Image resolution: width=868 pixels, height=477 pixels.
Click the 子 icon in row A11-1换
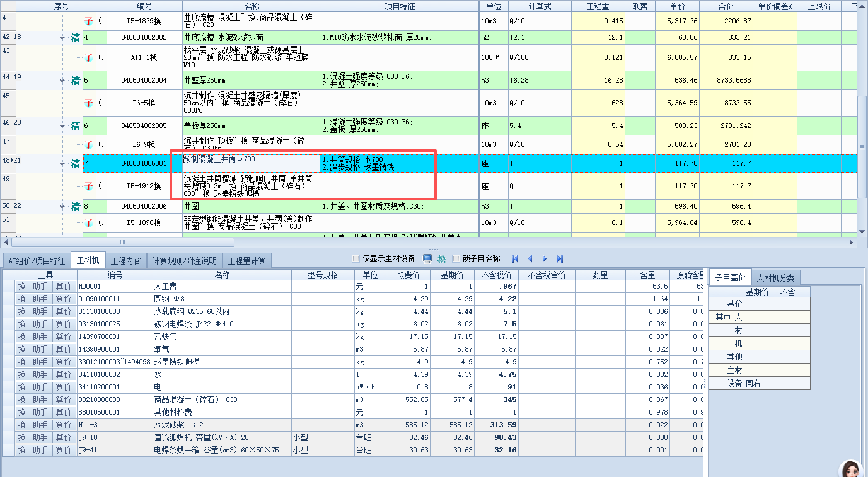[x=88, y=57]
